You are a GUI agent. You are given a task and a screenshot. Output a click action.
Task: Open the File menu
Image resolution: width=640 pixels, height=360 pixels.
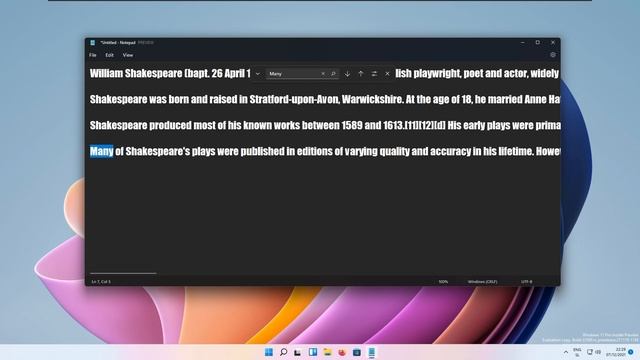point(93,55)
